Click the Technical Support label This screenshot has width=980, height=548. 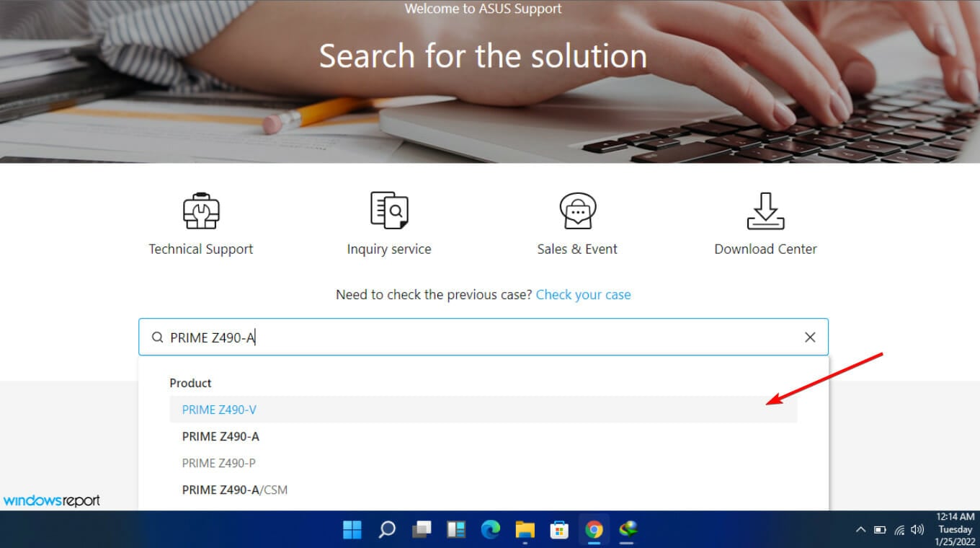201,249
